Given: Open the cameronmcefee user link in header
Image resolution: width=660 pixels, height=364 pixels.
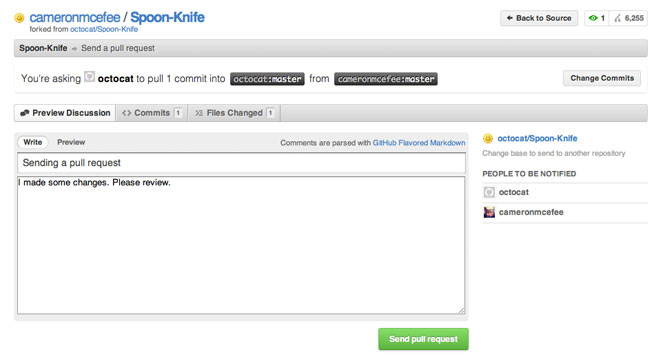Looking at the screenshot, I should pyautogui.click(x=75, y=18).
